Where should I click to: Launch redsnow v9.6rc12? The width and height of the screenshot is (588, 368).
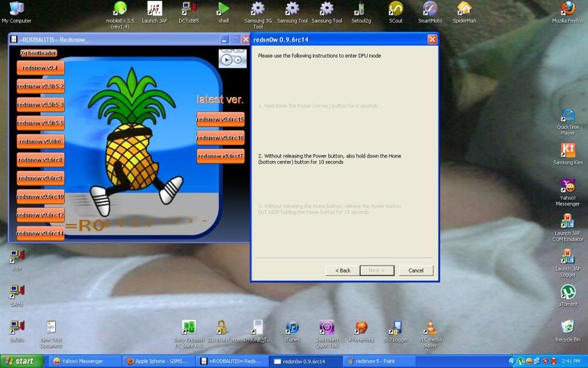(x=40, y=215)
